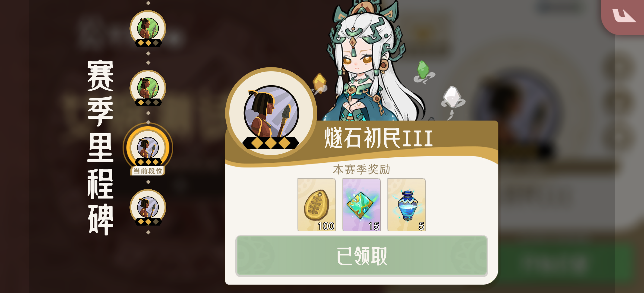Viewport: 644px width, 293px height.
Task: Click the 已领取 claimed button
Action: [362, 256]
